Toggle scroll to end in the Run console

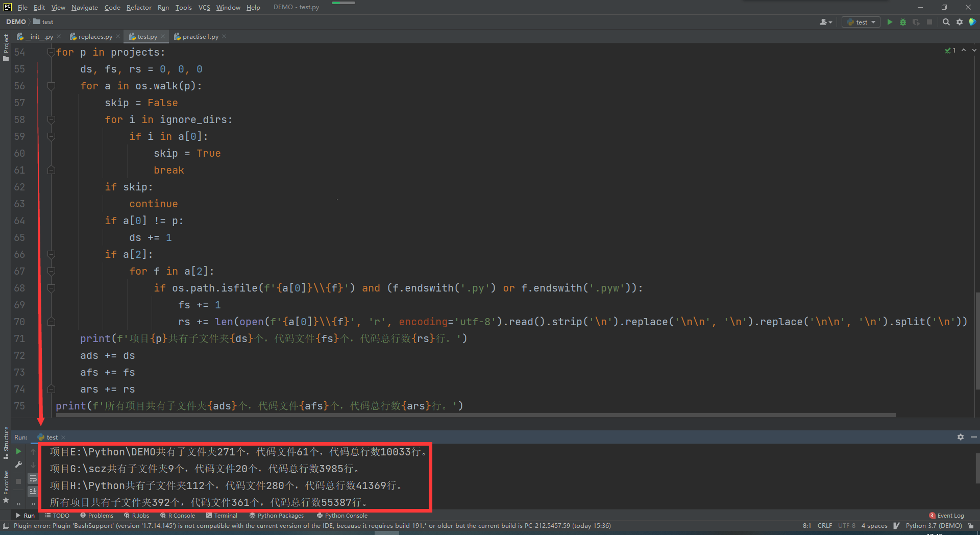click(x=33, y=491)
